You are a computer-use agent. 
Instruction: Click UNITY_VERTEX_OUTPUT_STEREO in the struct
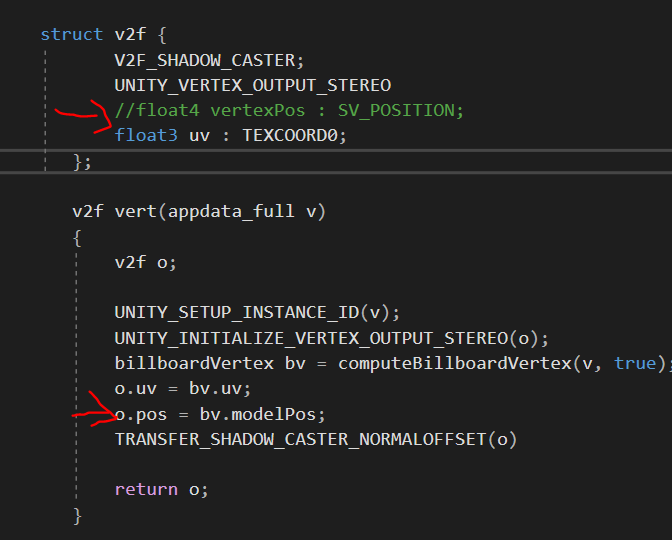pos(252,85)
